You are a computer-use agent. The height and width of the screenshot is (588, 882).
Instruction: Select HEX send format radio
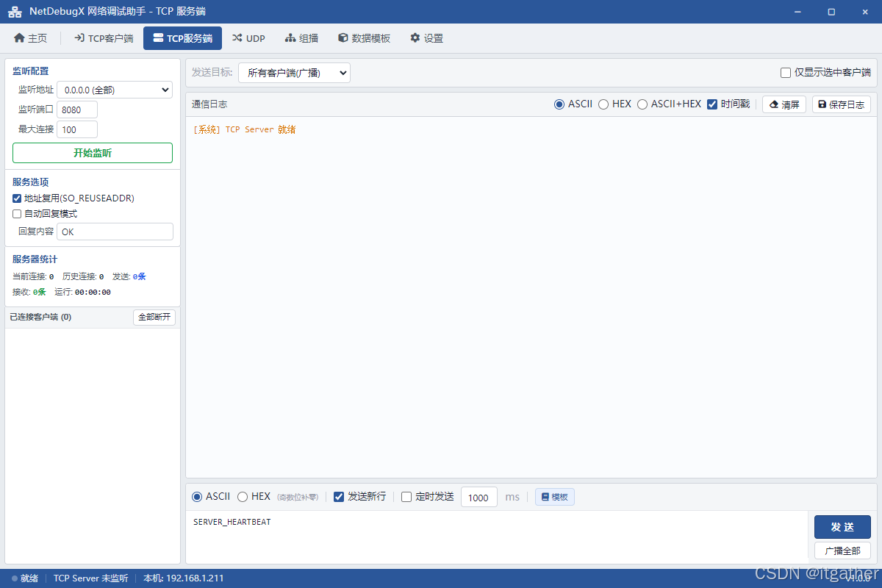[x=243, y=497]
